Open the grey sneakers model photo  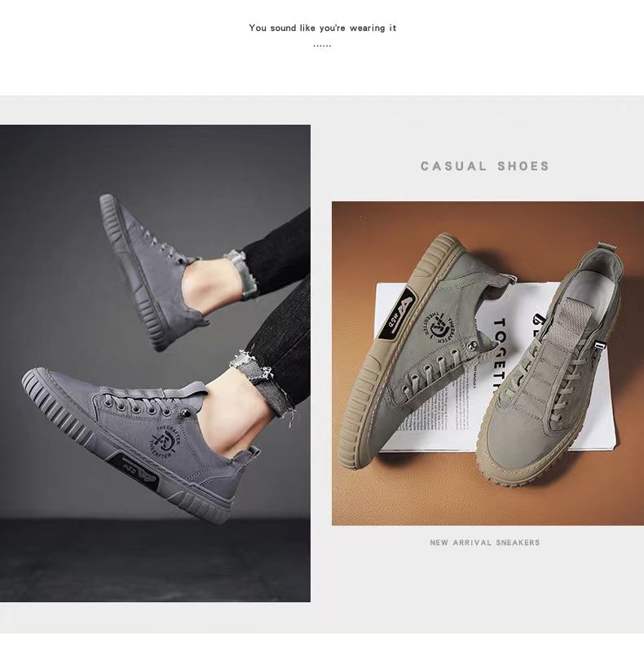click(155, 363)
